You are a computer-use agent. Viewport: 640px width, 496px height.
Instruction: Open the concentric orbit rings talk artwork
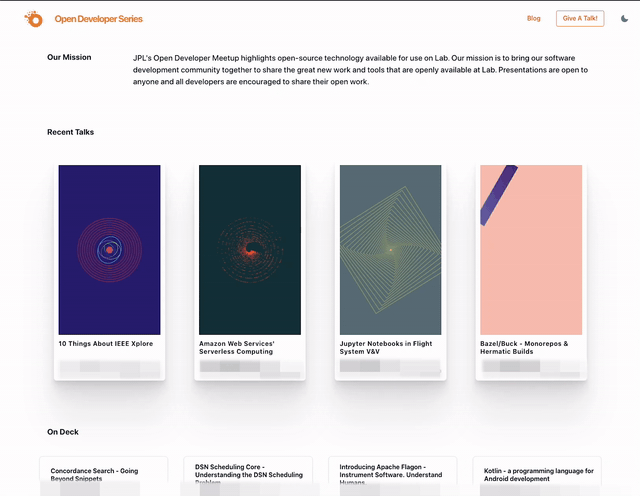(109, 249)
